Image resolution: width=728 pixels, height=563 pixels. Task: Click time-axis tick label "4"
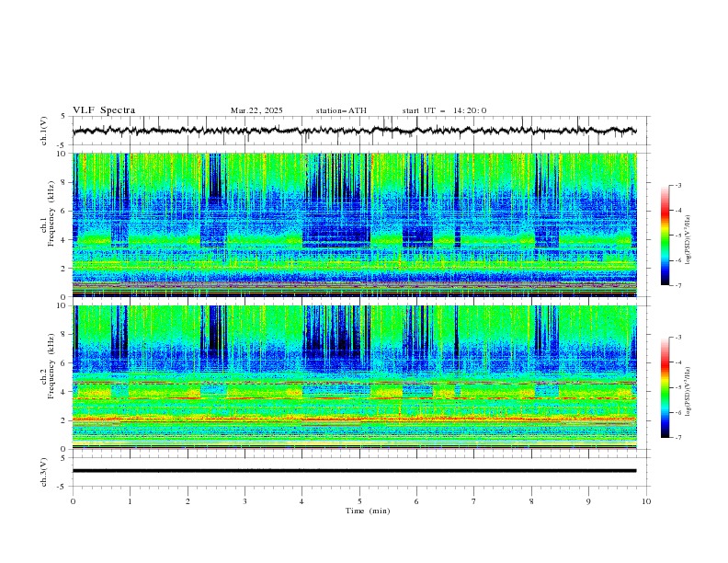(x=302, y=501)
